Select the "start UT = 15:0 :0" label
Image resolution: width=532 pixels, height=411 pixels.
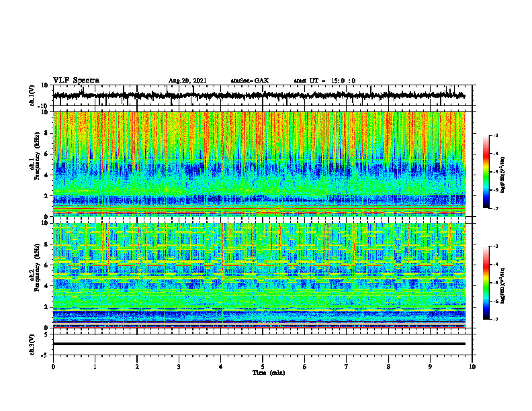click(324, 81)
